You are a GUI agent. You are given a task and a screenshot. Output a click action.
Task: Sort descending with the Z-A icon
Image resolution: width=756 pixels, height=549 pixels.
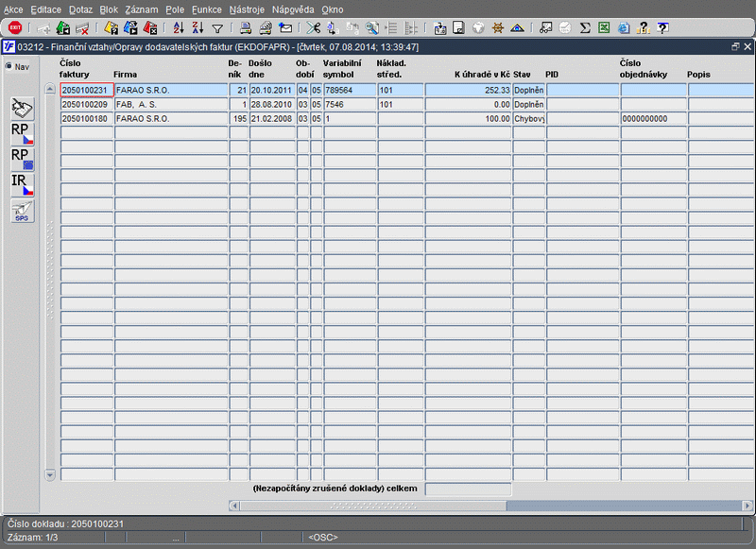(198, 28)
